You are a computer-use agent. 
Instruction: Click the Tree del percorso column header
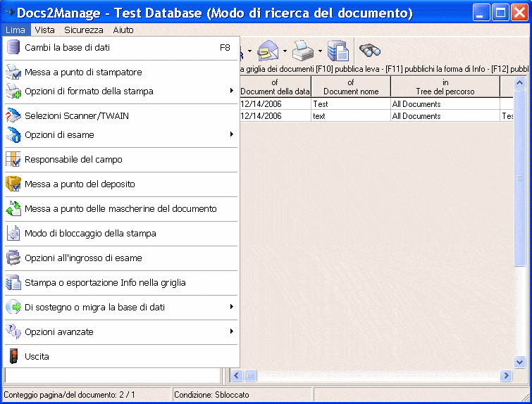click(x=445, y=87)
